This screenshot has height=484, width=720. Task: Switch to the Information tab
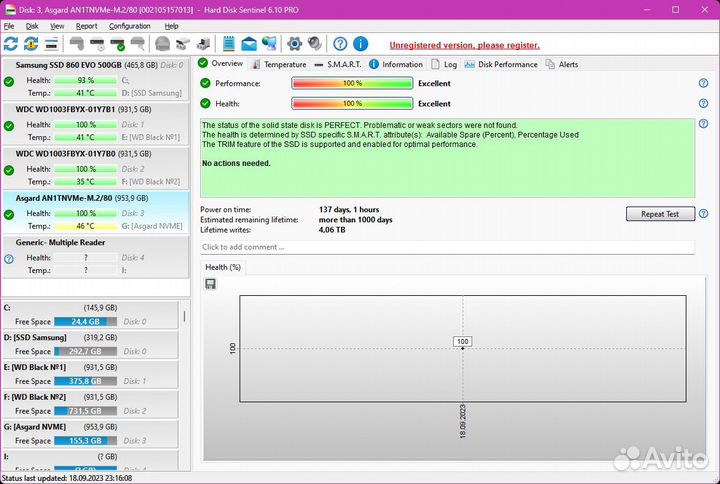point(396,64)
